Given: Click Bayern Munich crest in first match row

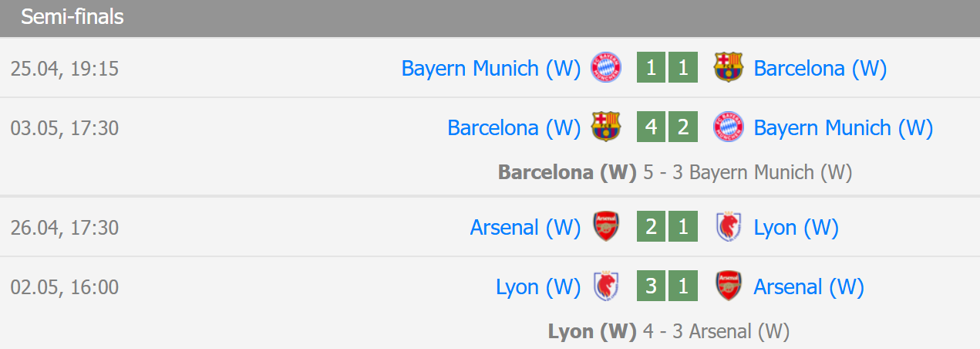Looking at the screenshot, I should pyautogui.click(x=606, y=68).
